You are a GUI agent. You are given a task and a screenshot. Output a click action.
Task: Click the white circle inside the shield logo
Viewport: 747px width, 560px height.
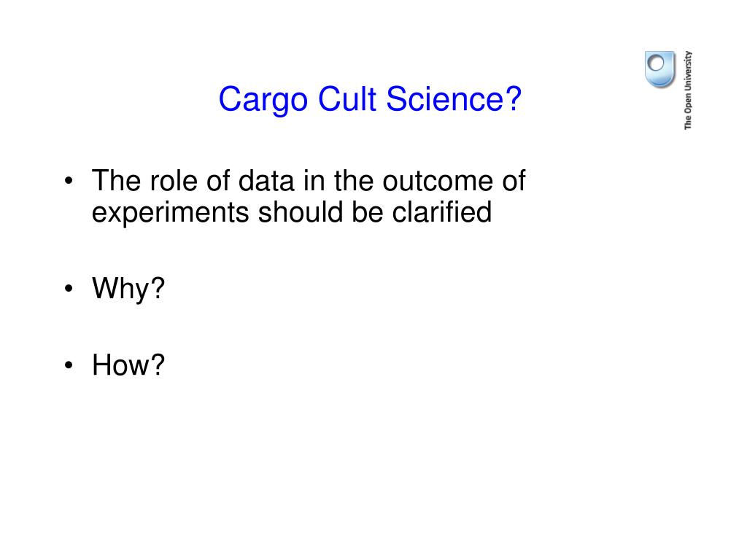(656, 63)
